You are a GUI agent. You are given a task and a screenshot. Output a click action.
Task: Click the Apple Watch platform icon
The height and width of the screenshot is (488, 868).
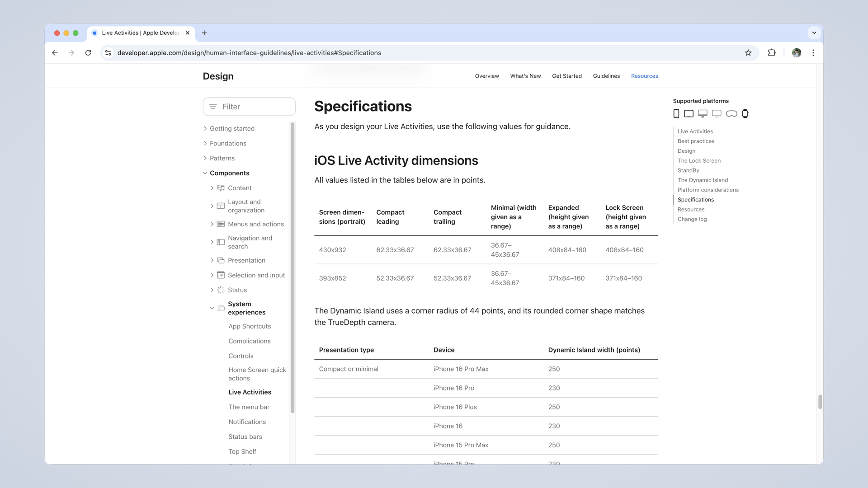[x=745, y=114]
